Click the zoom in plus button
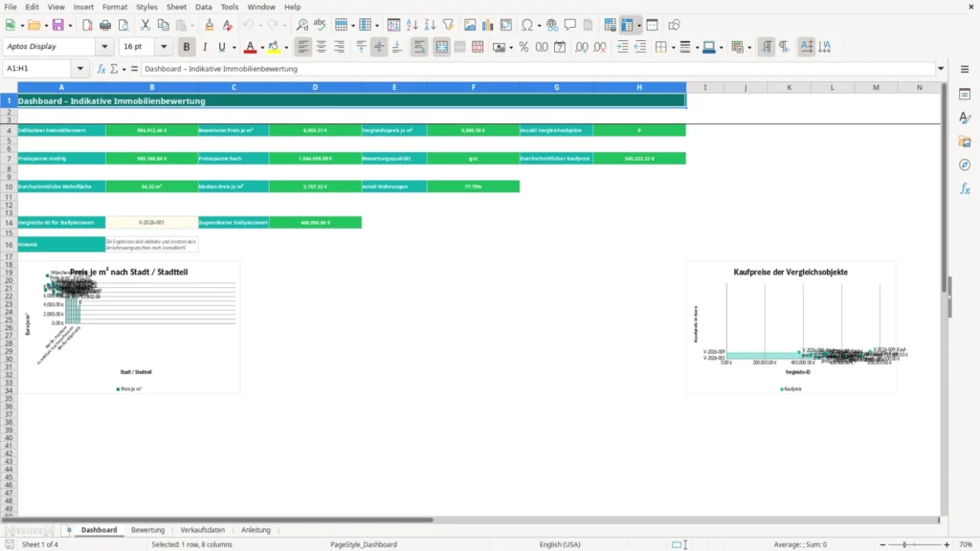The width and height of the screenshot is (980, 551). (x=947, y=544)
